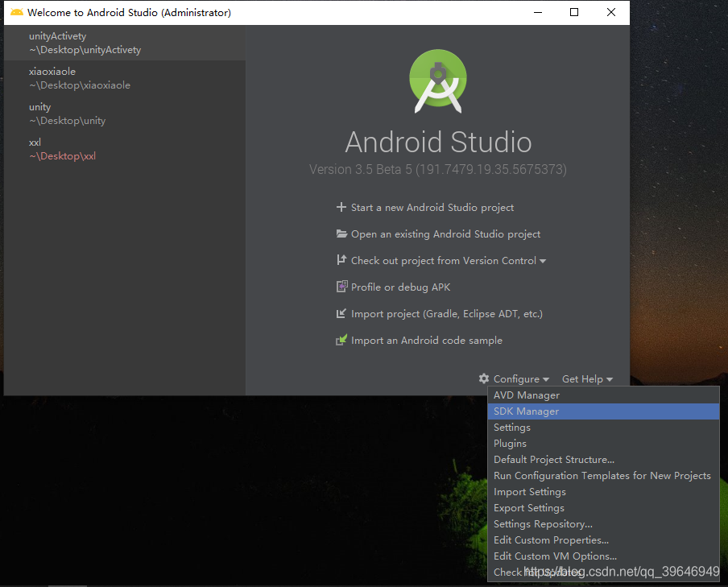The width and height of the screenshot is (728, 587).
Task: Select Edit Custom VM Options... entry
Action: tap(603, 556)
